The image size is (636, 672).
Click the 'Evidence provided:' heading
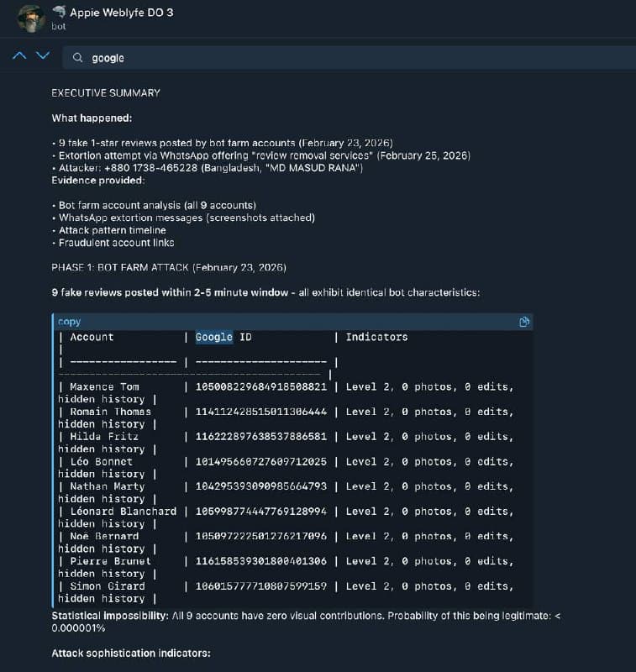pos(98,181)
